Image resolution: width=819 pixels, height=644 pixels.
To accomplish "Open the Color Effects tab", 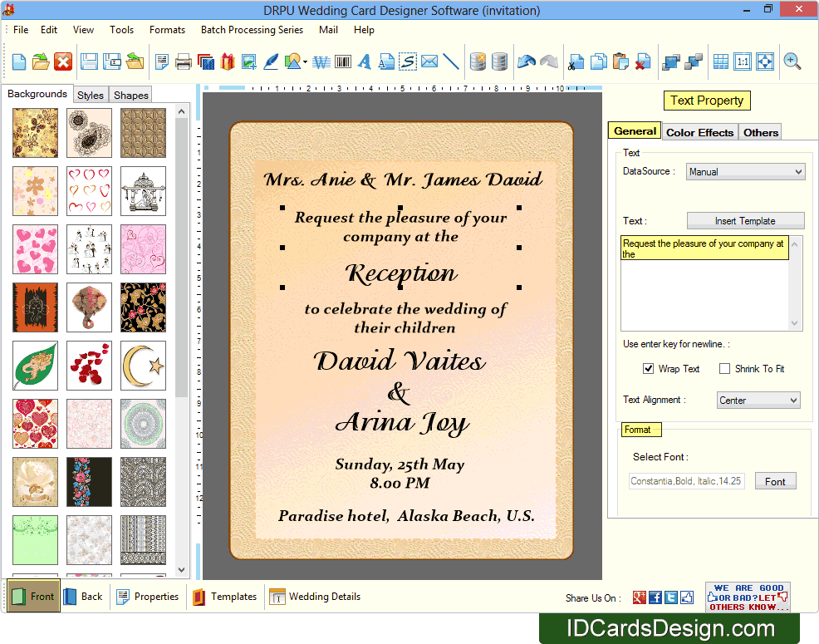I will coord(700,133).
